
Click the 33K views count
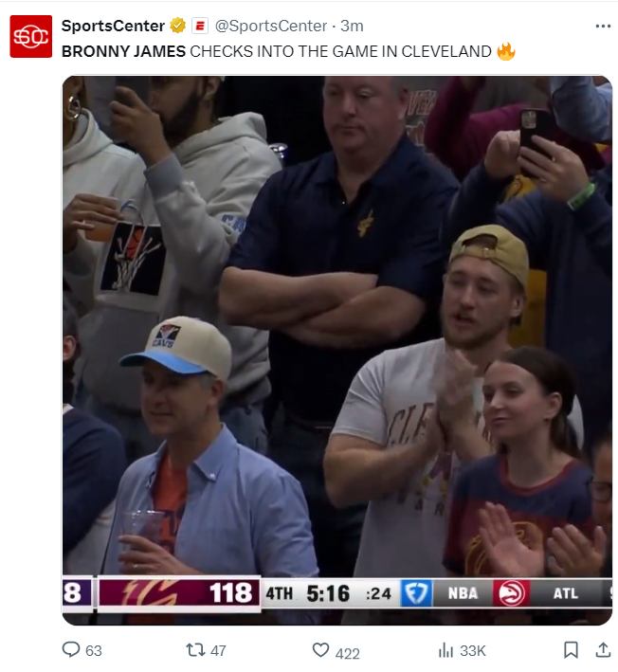coord(473,650)
